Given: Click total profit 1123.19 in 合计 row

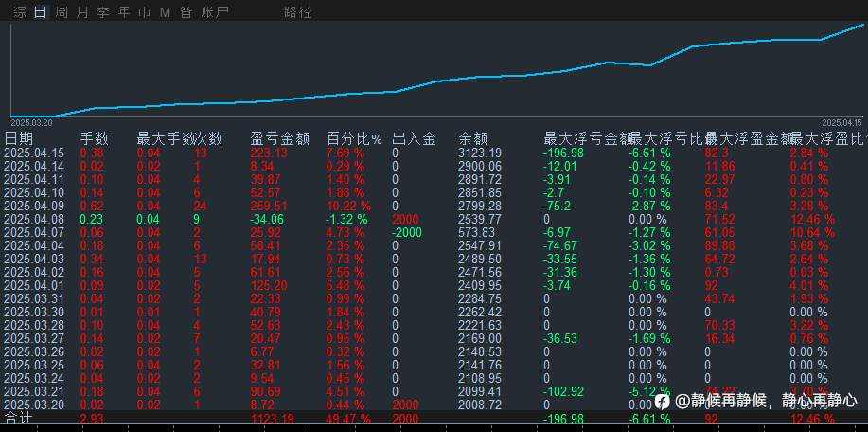Looking at the screenshot, I should [x=272, y=419].
